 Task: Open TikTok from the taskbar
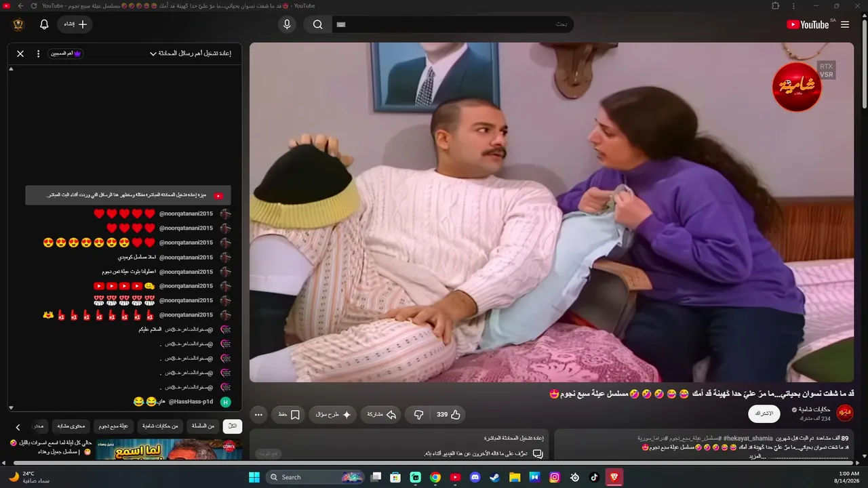pos(595,477)
